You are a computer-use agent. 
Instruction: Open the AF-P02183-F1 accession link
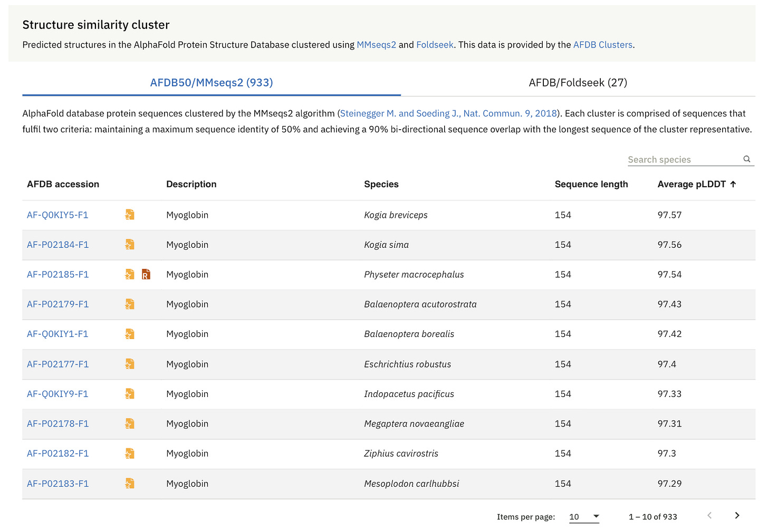coord(58,483)
